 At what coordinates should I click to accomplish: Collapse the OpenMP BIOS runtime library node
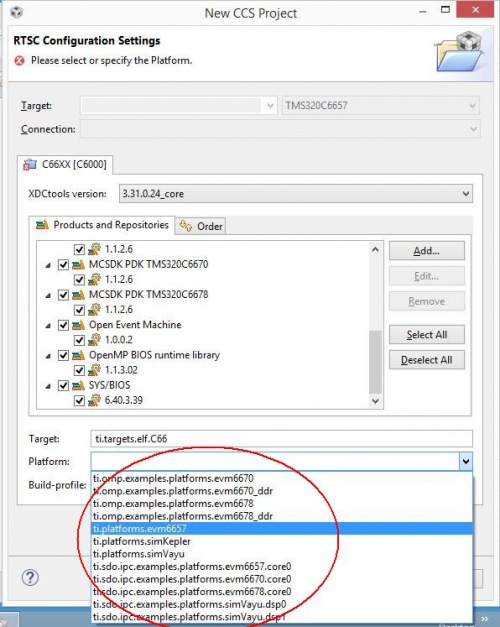point(48,356)
